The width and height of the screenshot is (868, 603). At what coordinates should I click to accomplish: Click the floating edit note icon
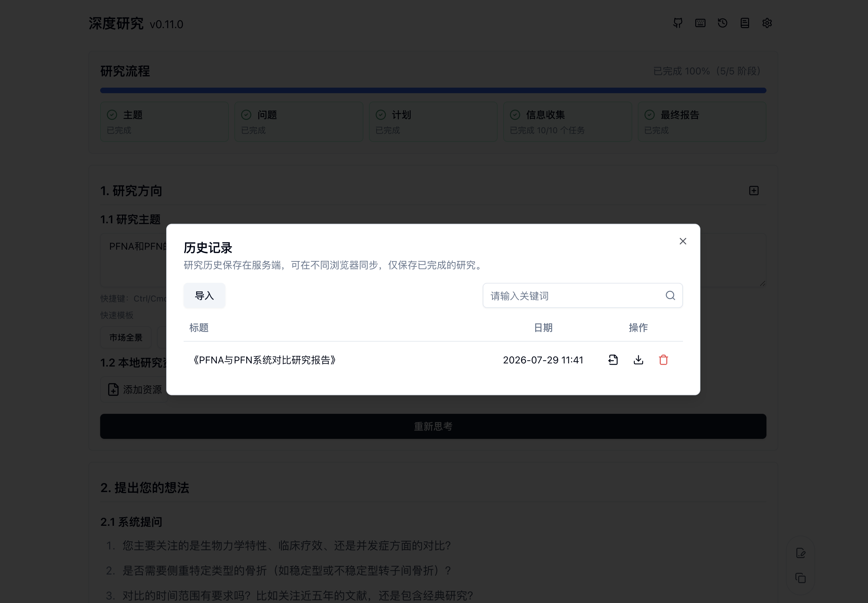click(801, 553)
